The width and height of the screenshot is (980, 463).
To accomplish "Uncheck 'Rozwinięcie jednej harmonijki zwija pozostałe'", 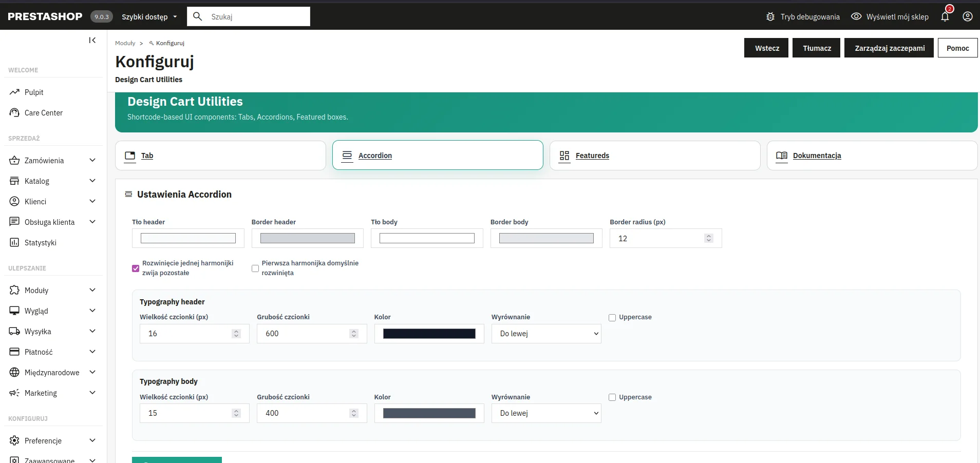I will (136, 268).
